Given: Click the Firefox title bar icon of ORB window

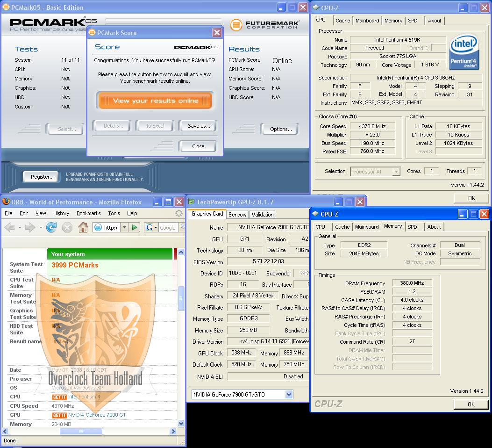Looking at the screenshot, I should (x=6, y=202).
